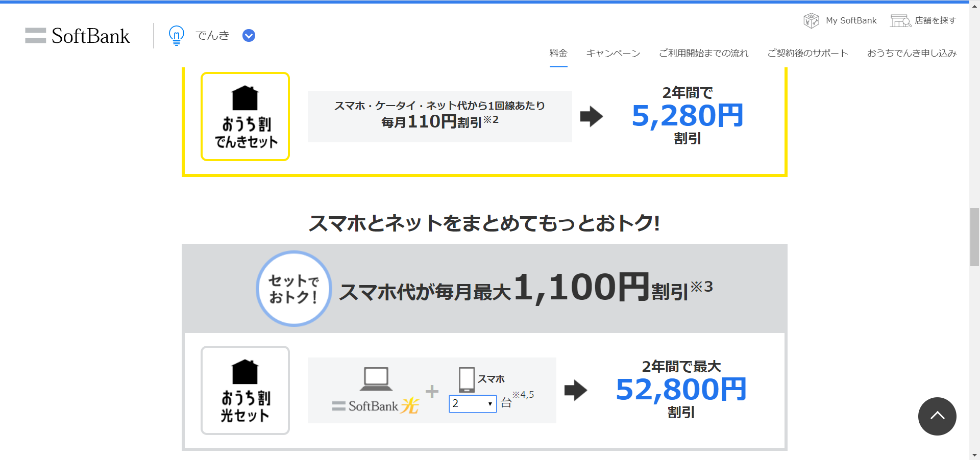Viewport: 980px width, 460px height.
Task: Click the おうち割 でんきセット badge
Action: pos(245,116)
